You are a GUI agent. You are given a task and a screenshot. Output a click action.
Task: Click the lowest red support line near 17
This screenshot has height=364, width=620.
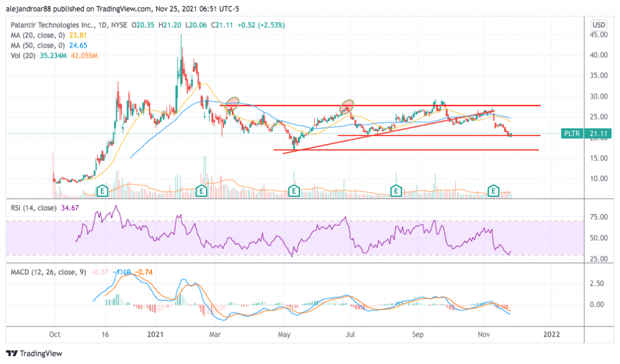(406, 150)
